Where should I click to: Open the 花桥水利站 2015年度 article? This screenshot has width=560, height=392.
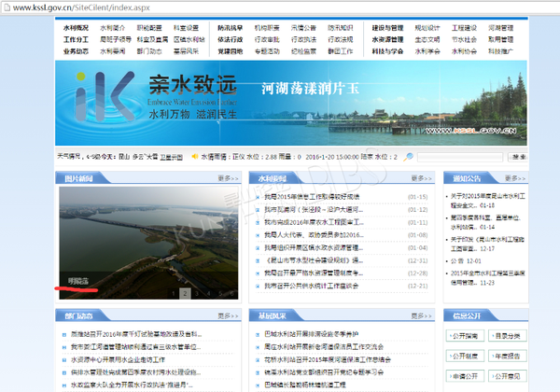[x=328, y=360]
